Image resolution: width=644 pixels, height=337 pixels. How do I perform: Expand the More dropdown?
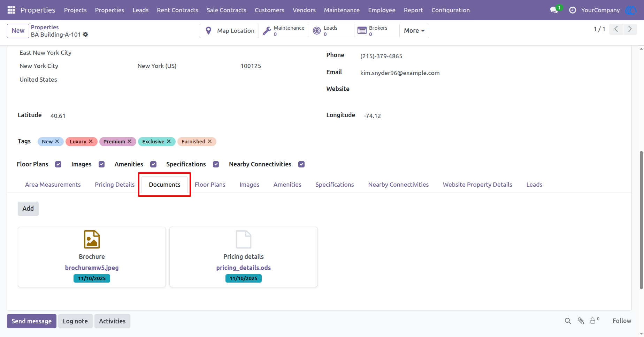[x=414, y=31]
